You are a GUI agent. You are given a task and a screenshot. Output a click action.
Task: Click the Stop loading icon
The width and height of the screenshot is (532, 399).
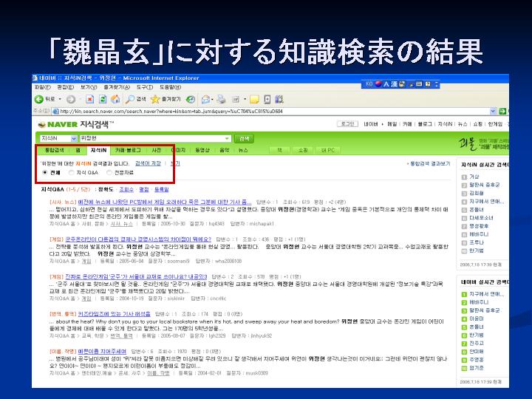point(89,99)
